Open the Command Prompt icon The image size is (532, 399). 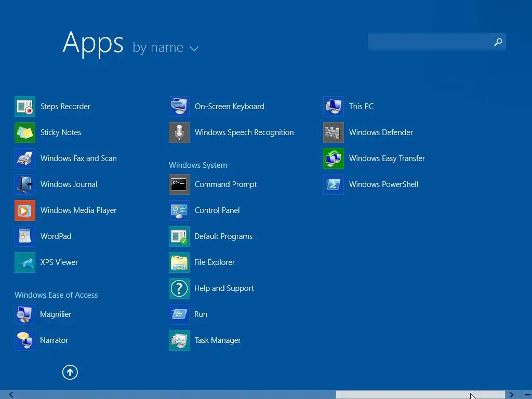pos(179,184)
